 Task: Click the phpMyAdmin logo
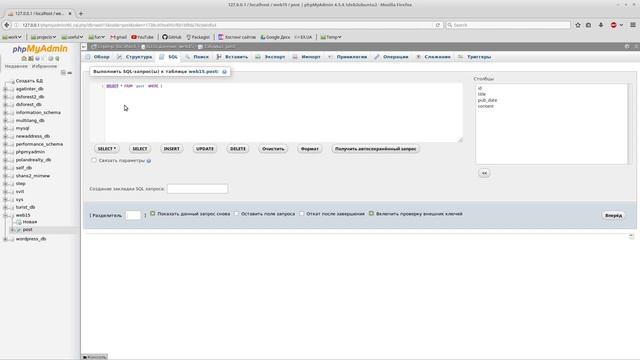(40, 49)
